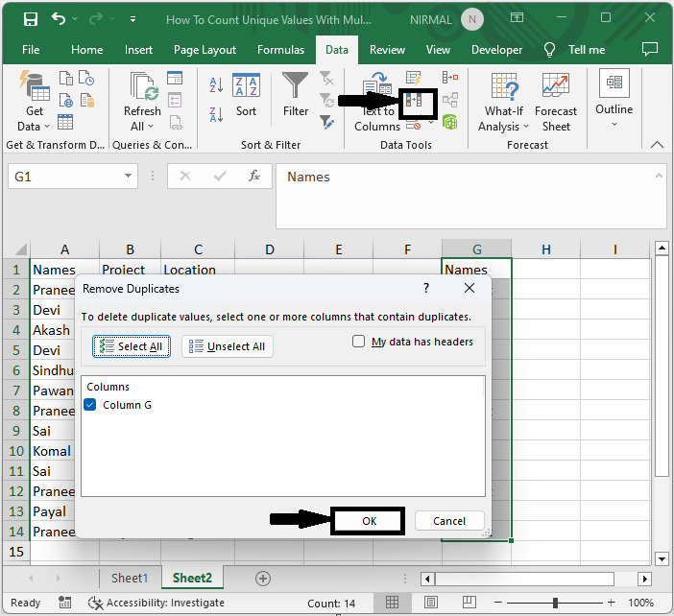Click the dialog Help question mark
The width and height of the screenshot is (674, 616).
tap(426, 288)
